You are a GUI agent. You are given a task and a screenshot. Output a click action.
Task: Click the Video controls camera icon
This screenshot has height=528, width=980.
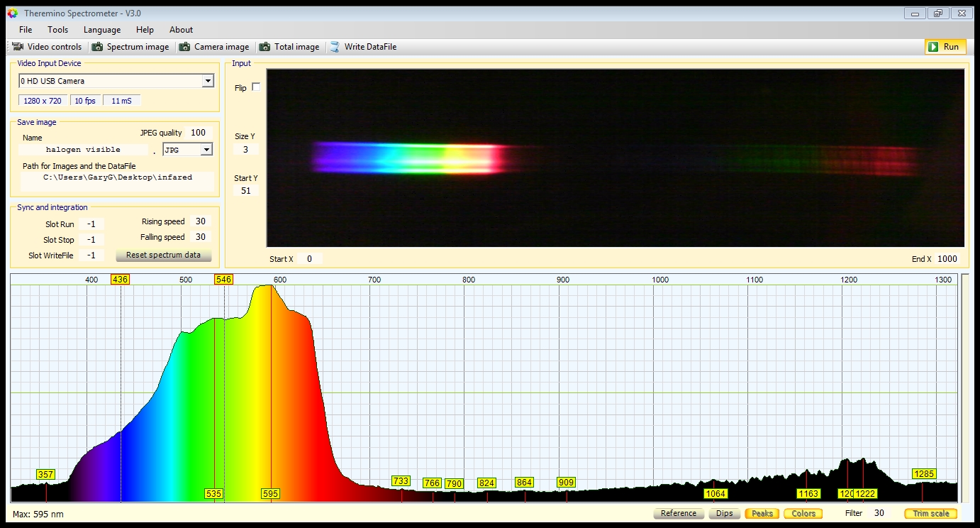[x=18, y=47]
